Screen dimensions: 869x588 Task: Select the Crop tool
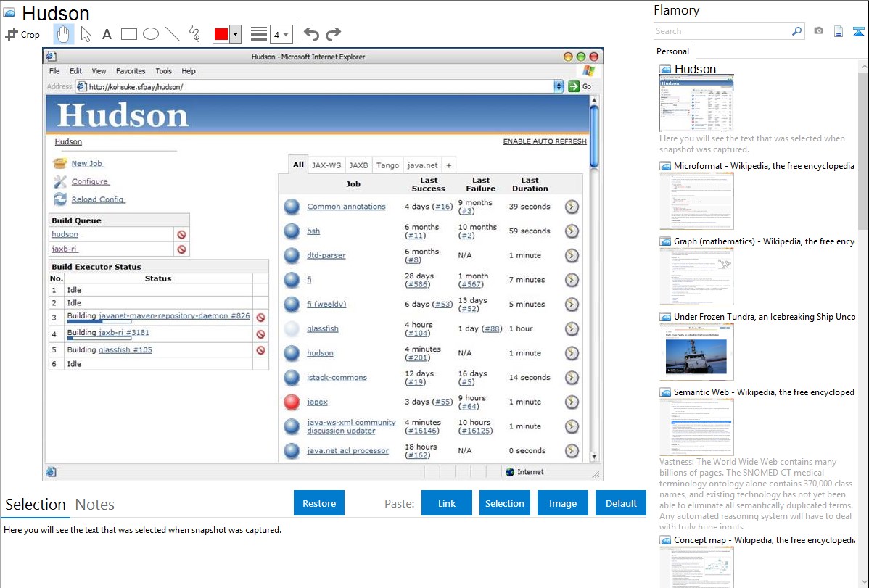[x=22, y=34]
